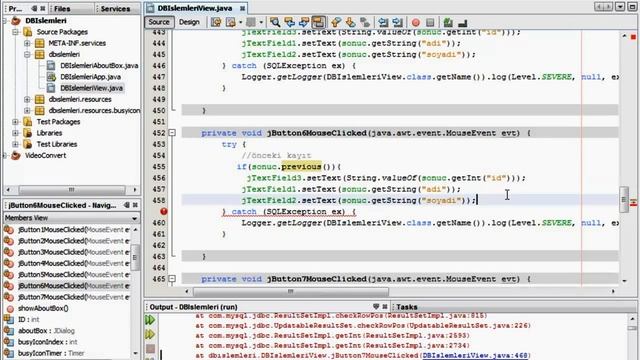This screenshot has width=640, height=360.
Task: Collapse code fold at line 452
Action: tap(172, 133)
